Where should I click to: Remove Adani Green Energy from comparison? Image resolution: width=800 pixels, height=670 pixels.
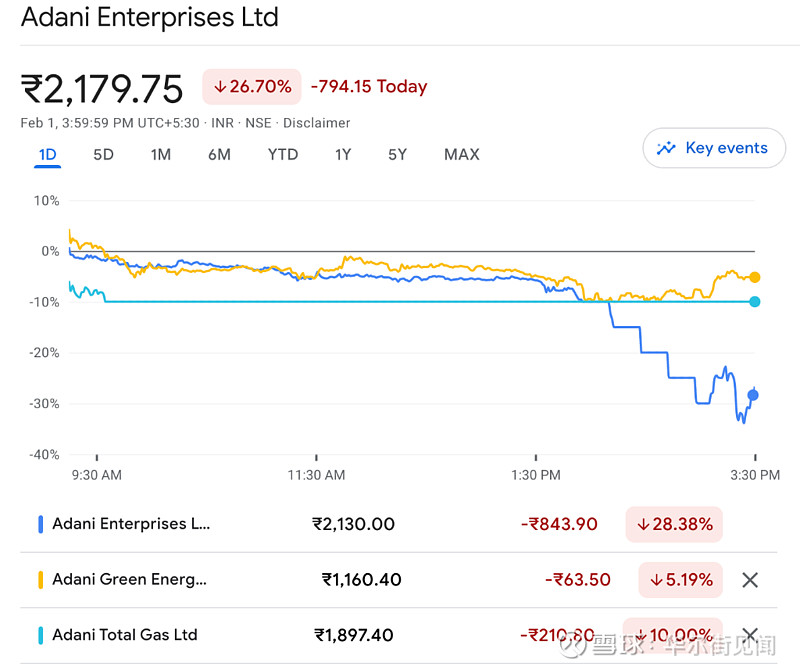750,580
